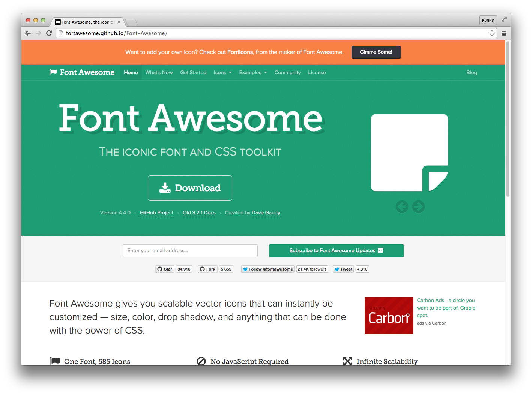Open the Old 3.2.1 Docs link

(199, 212)
